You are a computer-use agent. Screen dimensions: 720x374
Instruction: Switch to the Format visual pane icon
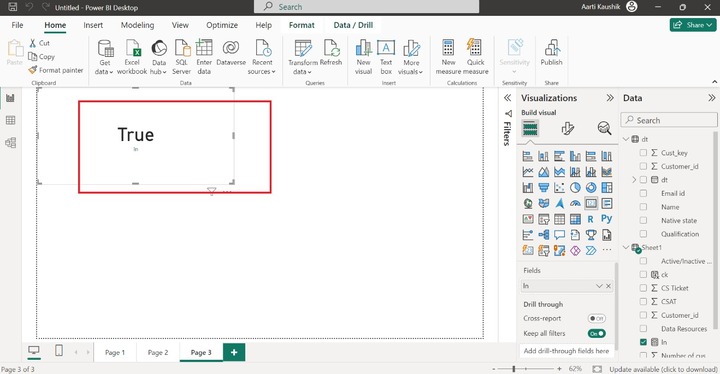click(568, 128)
